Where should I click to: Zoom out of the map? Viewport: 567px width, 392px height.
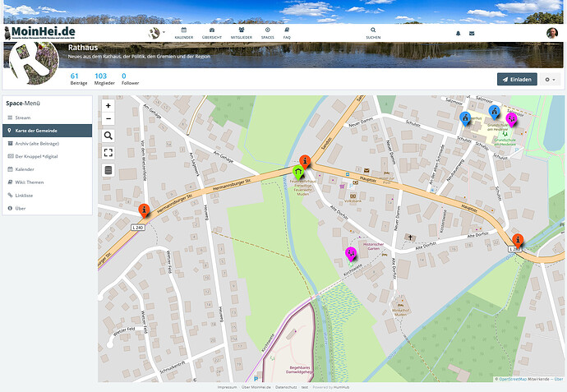pos(108,118)
